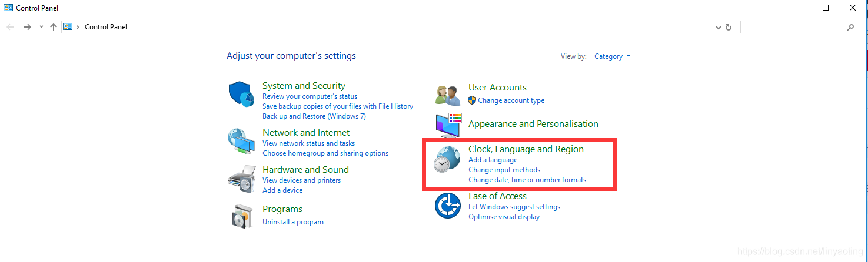The height and width of the screenshot is (262, 868).
Task: Open System and Security heading
Action: pos(304,86)
